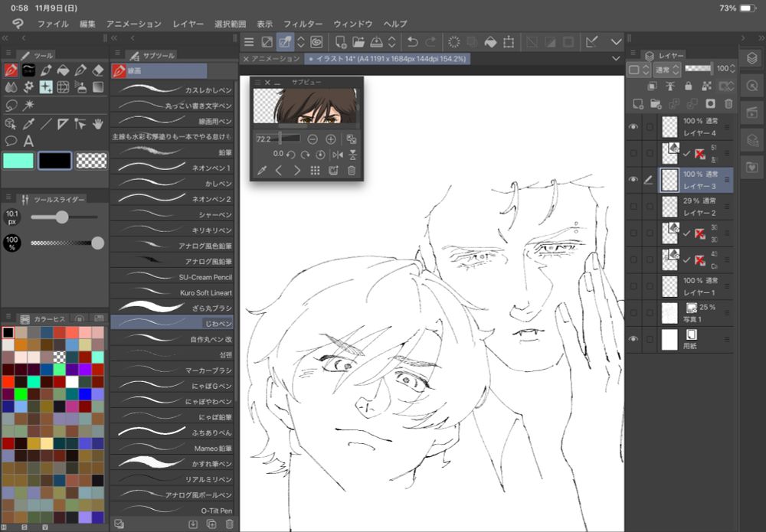Expand the canvas tab list chevron

[x=616, y=58]
